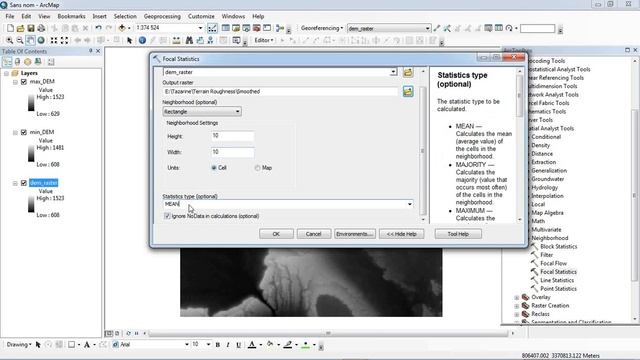Open the Statistics type dropdown

click(409, 204)
